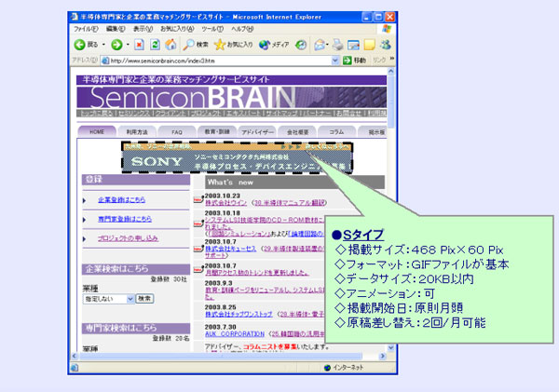Viewport: 559px width, 392px height.
Task: Click the 2003.7.30 news date
Action: [220, 327]
